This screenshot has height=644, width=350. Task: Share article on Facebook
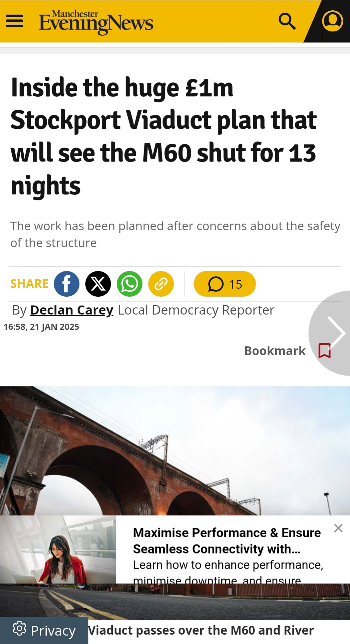pyautogui.click(x=66, y=284)
